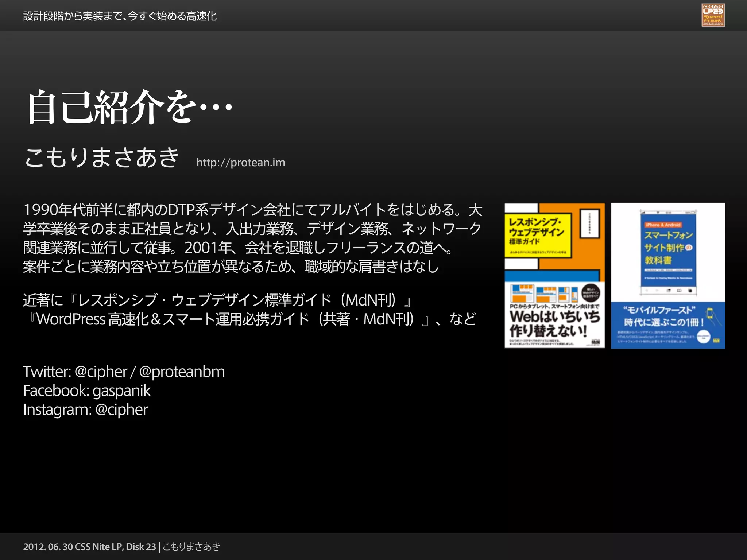
Task: Click the Facebook: gaspanik line
Action: (x=87, y=390)
